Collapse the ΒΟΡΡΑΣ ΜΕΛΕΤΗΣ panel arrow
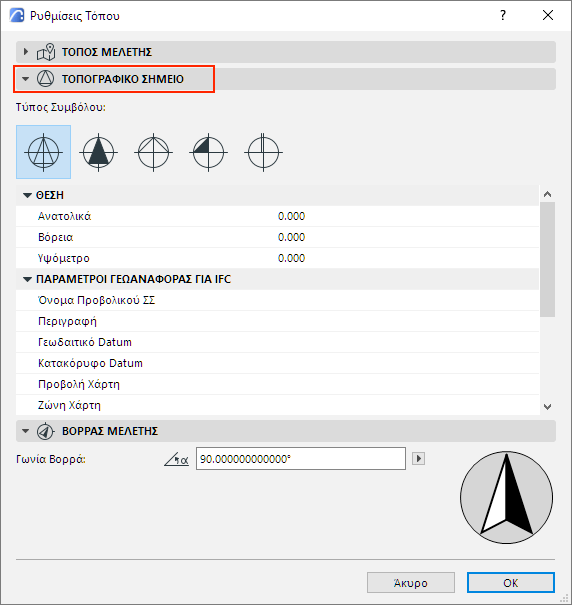Image resolution: width=572 pixels, height=605 pixels. click(x=25, y=431)
